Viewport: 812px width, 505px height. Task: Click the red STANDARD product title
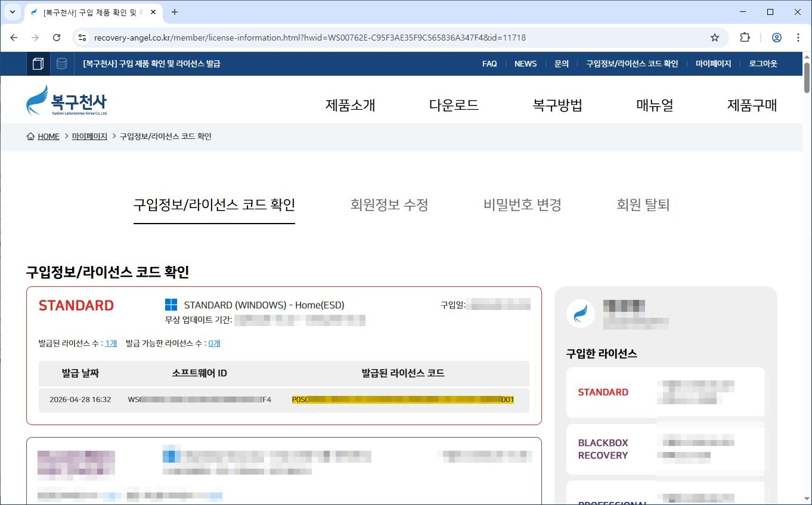76,305
